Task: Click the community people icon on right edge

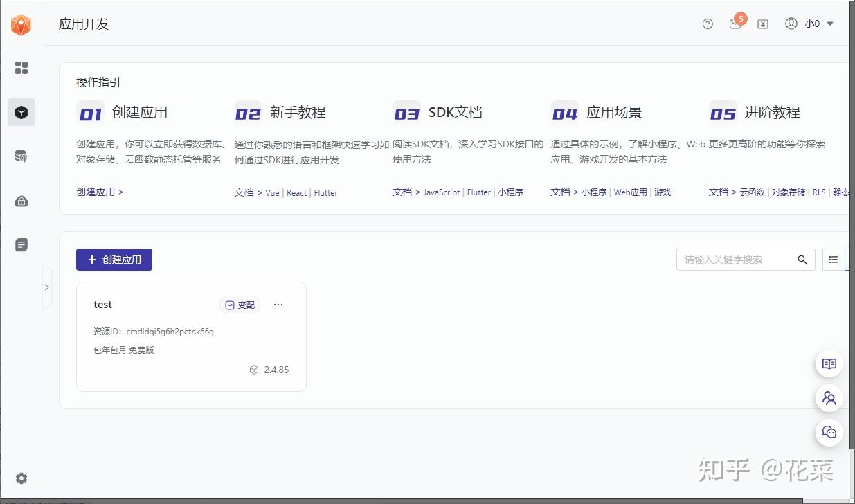Action: pos(829,398)
